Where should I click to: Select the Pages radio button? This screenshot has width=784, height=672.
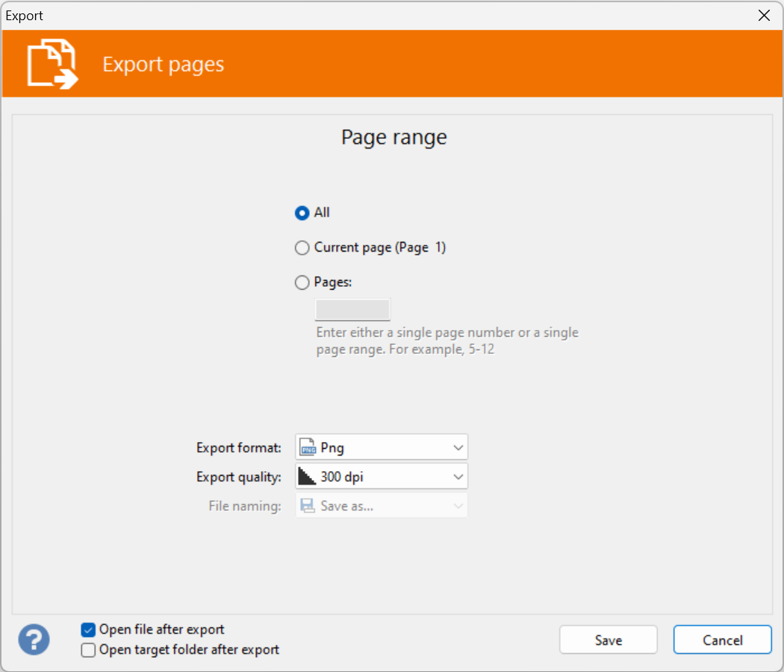pyautogui.click(x=302, y=283)
